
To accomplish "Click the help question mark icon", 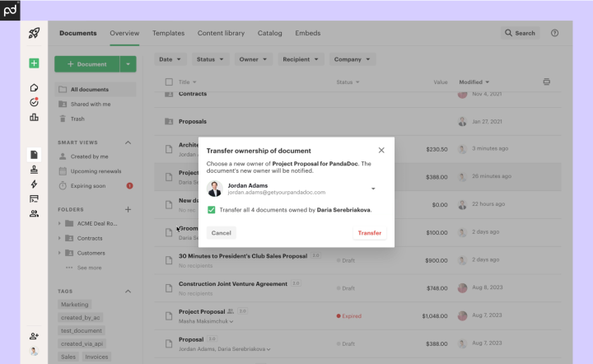I will [x=554, y=33].
